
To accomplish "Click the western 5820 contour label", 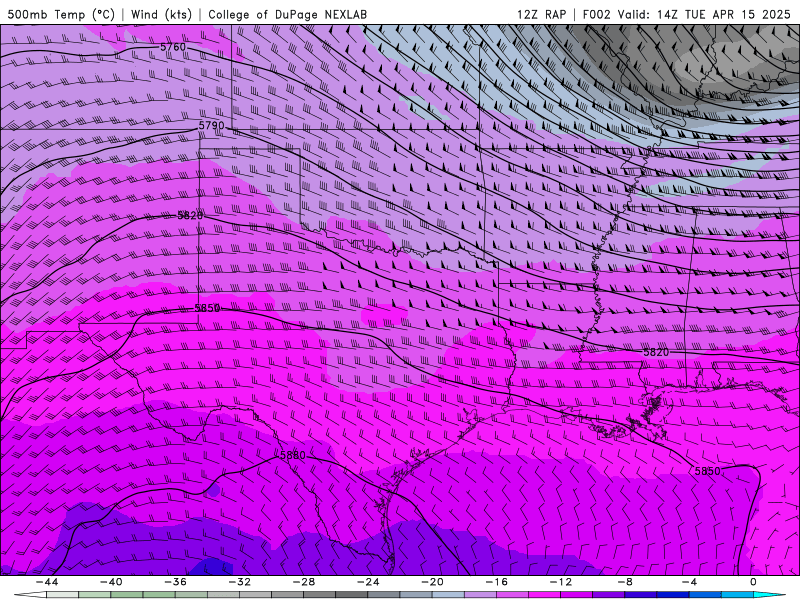I will pos(190,215).
